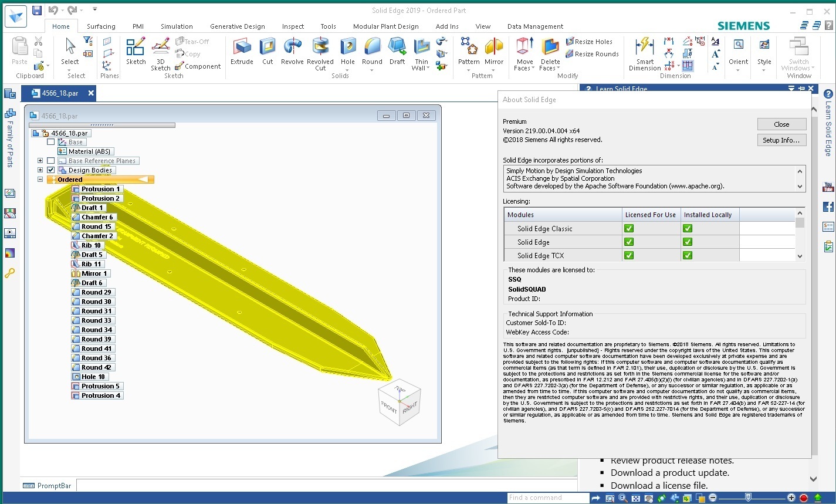Choose the Extrude solid command
Viewport: 836px width, 504px height.
(242, 52)
